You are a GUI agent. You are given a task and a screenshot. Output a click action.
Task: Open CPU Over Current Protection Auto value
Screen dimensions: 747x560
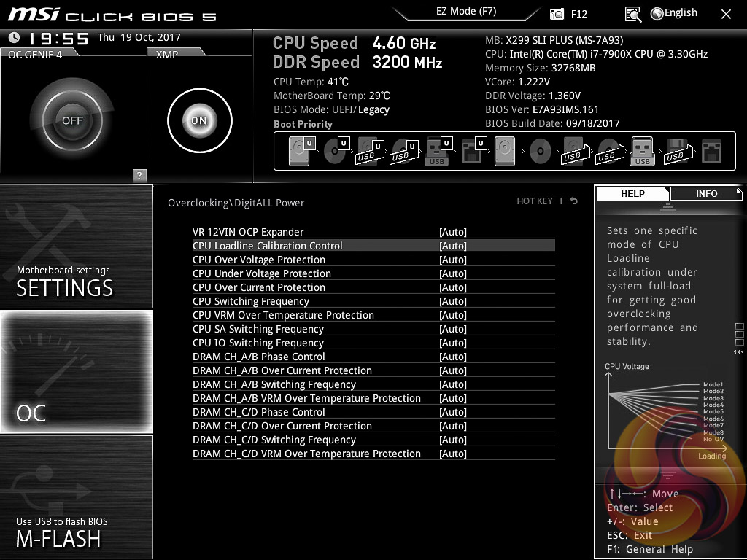pos(452,287)
